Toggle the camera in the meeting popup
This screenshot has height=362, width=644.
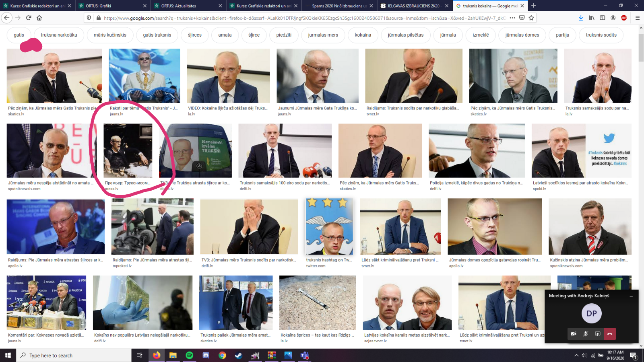click(574, 334)
